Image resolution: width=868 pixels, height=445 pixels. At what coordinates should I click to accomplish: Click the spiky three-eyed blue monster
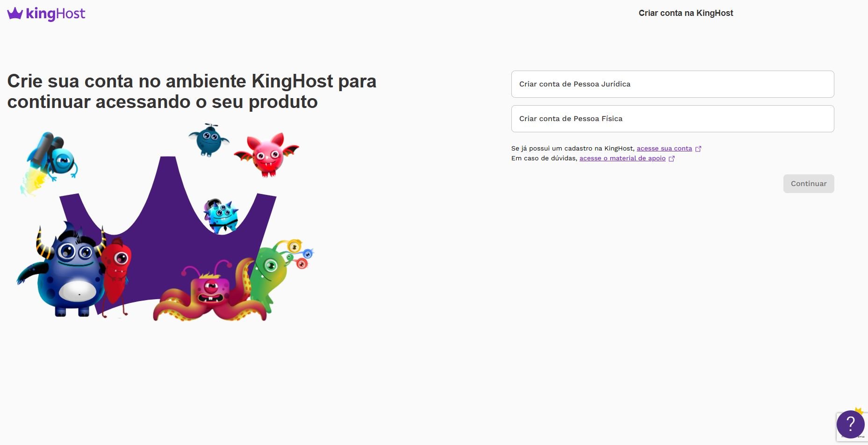tap(222, 215)
